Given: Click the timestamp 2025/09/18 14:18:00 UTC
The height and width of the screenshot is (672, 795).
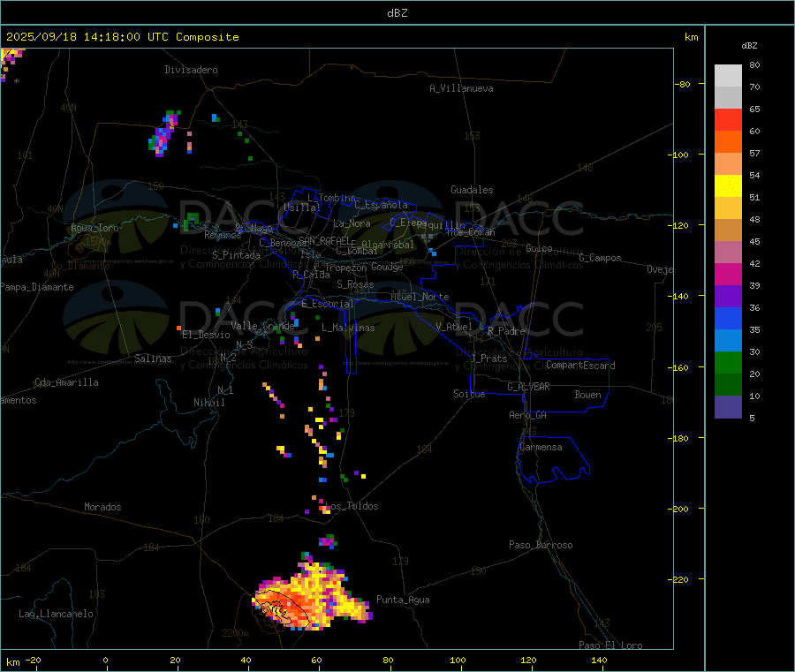Looking at the screenshot, I should click(x=87, y=37).
